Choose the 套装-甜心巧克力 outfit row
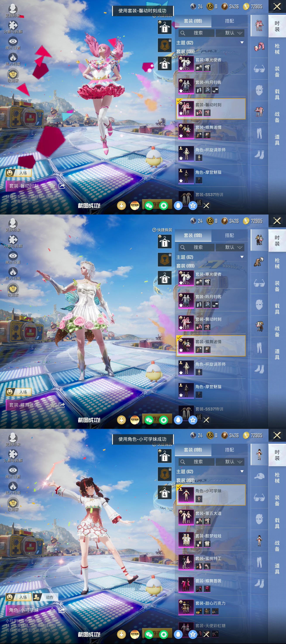The height and width of the screenshot is (644, 286). pyautogui.click(x=211, y=608)
